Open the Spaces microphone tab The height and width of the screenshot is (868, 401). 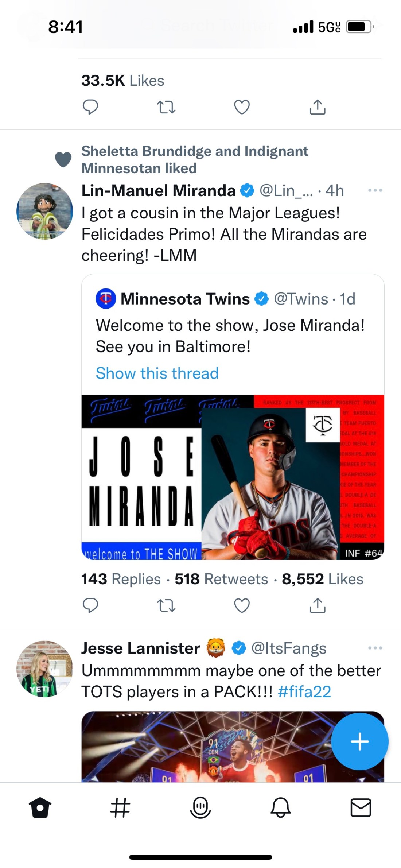point(200,807)
